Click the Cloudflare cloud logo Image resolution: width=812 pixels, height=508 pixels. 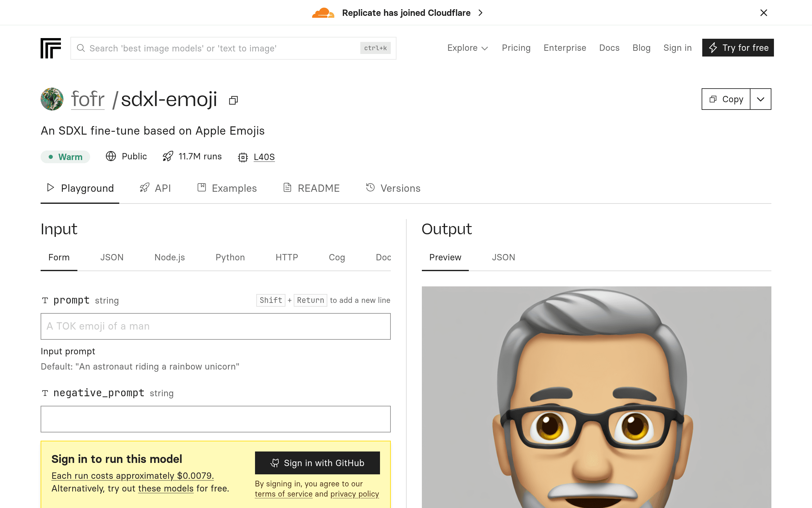click(x=323, y=13)
